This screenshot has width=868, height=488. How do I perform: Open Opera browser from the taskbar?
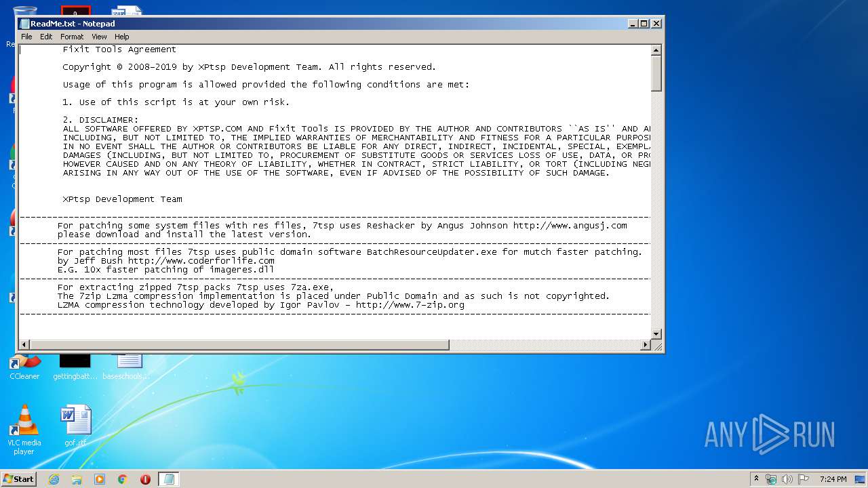[145, 479]
